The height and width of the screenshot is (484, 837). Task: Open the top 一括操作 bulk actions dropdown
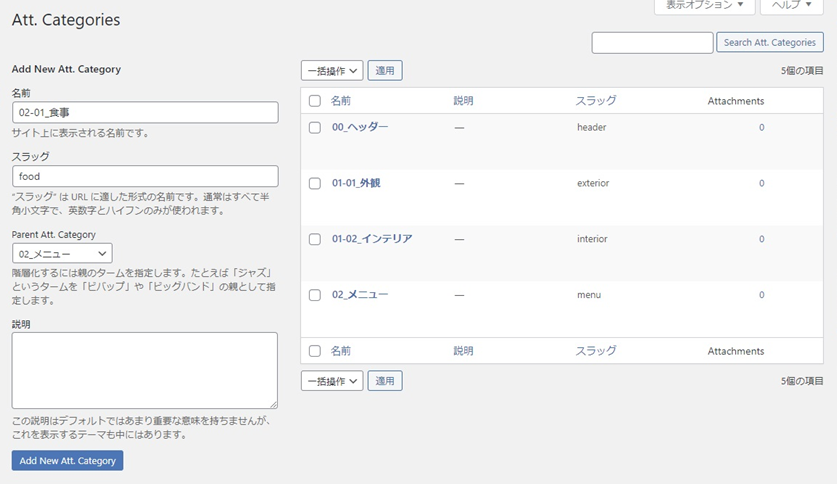(x=332, y=70)
